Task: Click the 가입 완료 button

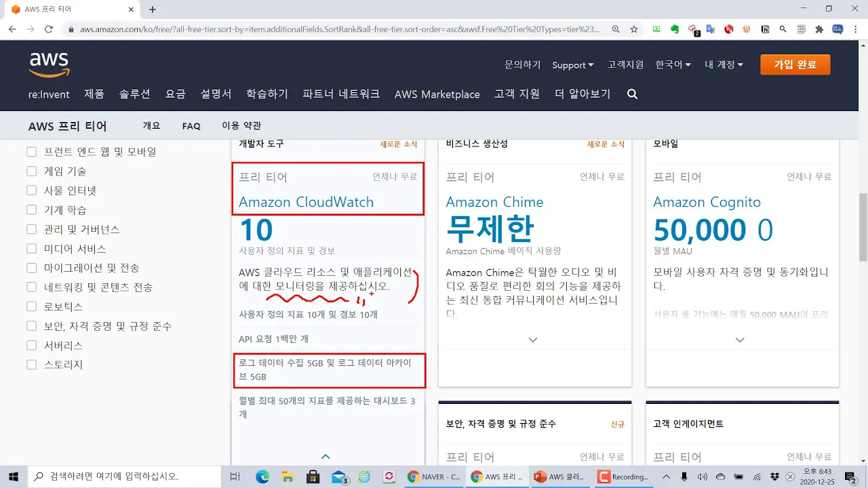Action: click(x=795, y=65)
